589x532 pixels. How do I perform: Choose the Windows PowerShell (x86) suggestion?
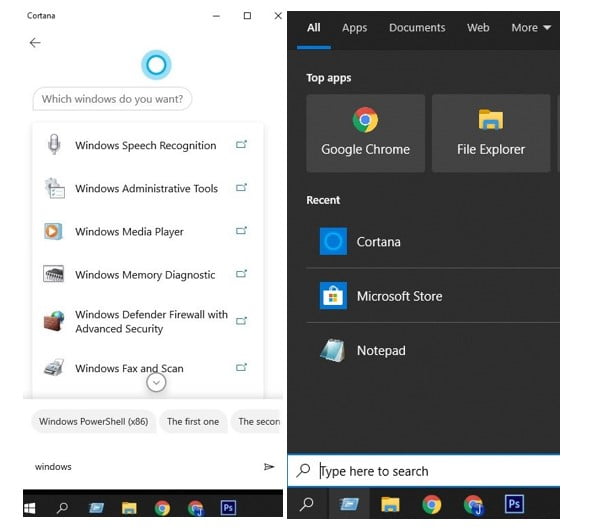(94, 422)
